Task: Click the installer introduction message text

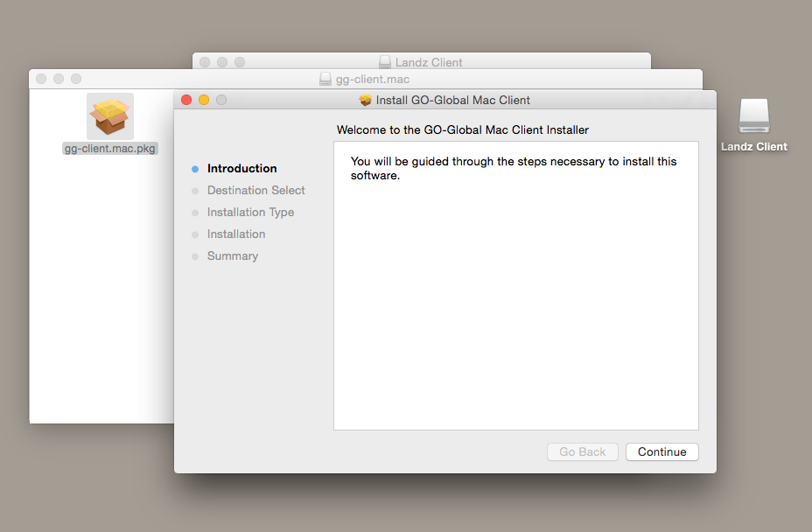Action: pos(514,168)
